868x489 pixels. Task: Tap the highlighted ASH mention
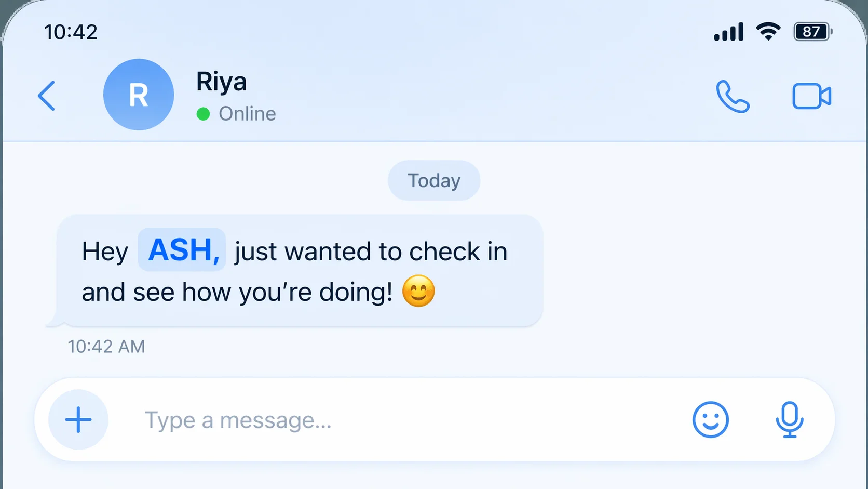coord(182,250)
